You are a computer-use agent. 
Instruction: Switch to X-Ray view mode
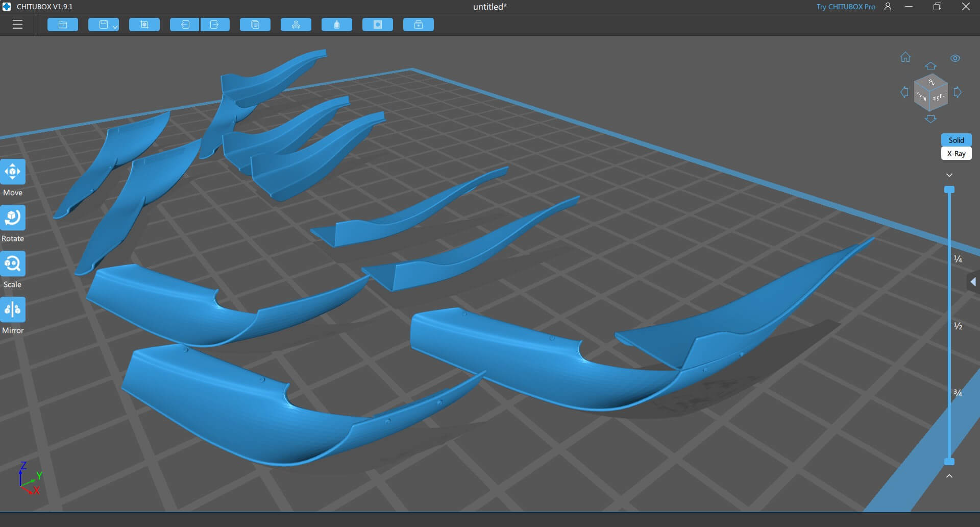coord(956,154)
